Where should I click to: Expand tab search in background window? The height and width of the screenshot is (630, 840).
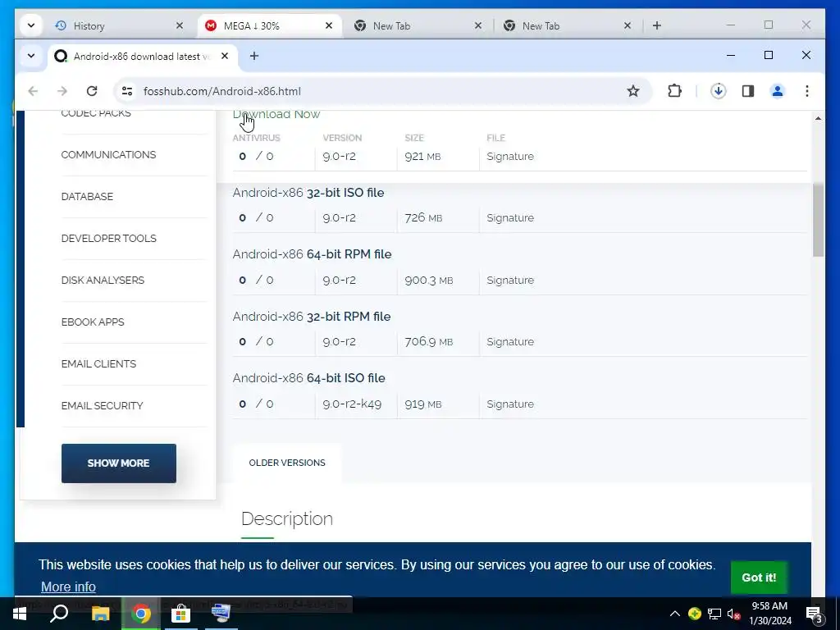click(x=31, y=25)
